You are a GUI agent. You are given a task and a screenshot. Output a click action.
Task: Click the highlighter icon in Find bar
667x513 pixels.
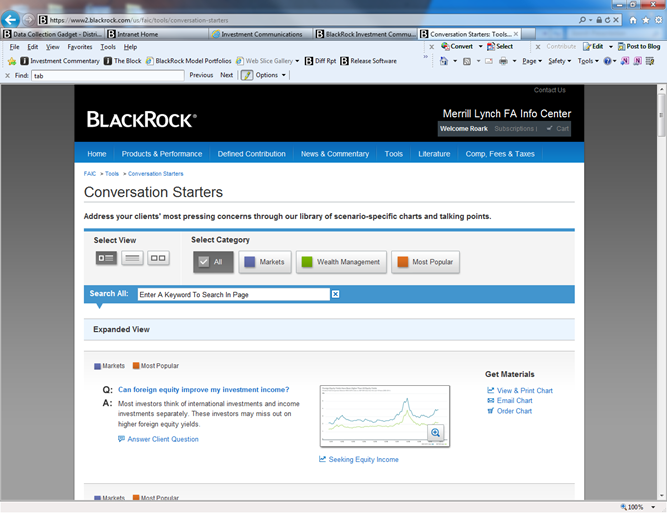coord(247,75)
